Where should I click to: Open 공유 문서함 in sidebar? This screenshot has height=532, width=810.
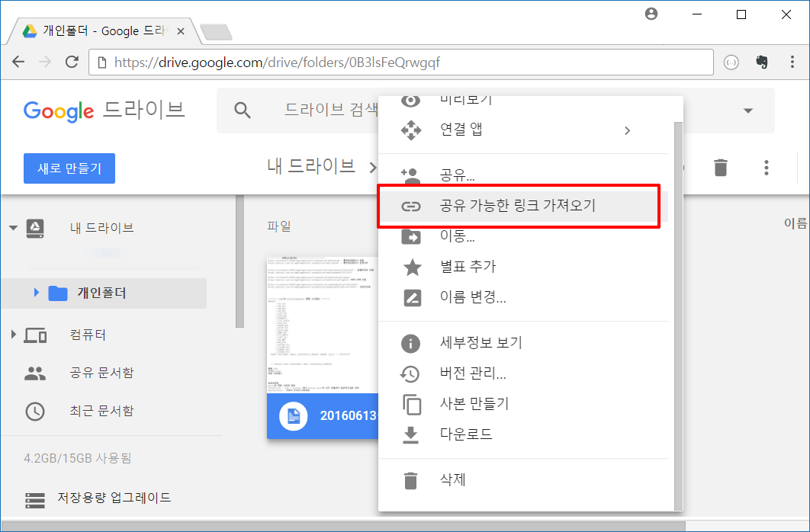tap(101, 373)
